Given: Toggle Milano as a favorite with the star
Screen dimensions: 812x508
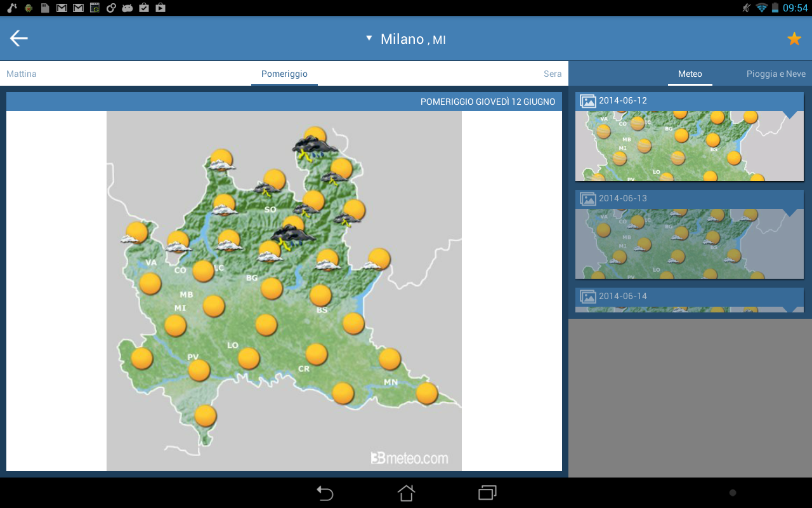Looking at the screenshot, I should click(x=794, y=38).
